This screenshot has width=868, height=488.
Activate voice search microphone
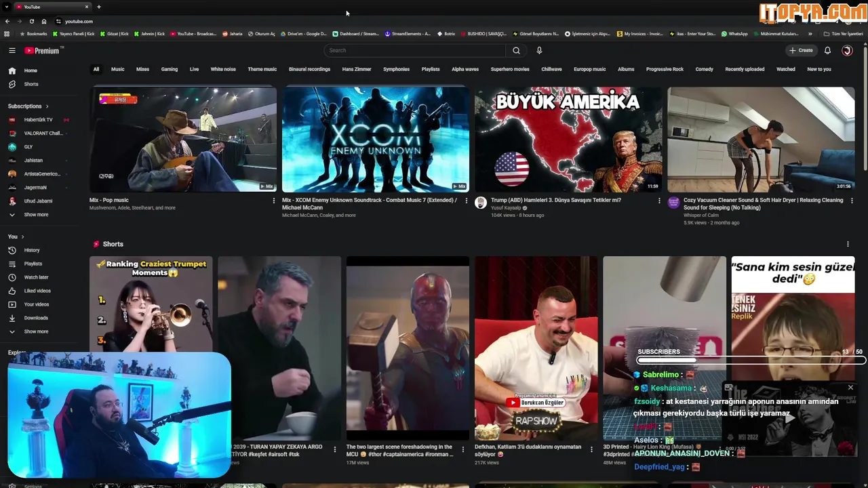point(539,50)
